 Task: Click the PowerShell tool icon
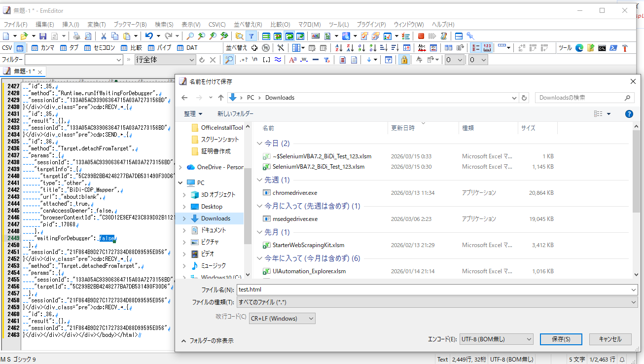click(613, 48)
